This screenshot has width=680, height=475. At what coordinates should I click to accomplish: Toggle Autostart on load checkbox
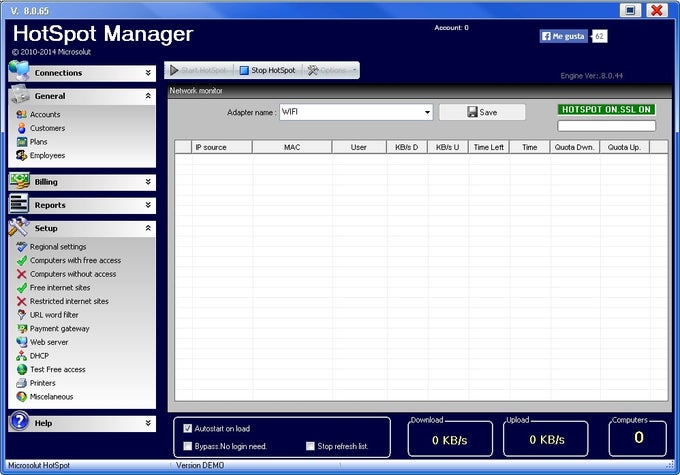[x=187, y=429]
